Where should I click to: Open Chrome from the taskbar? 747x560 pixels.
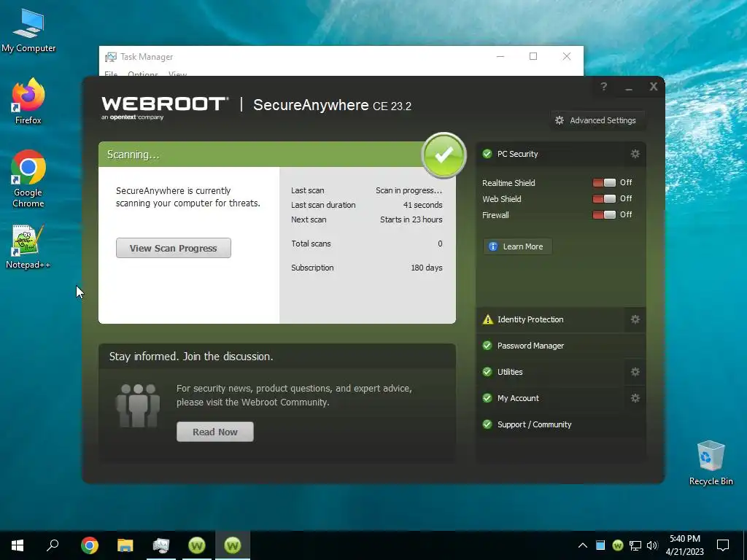90,545
